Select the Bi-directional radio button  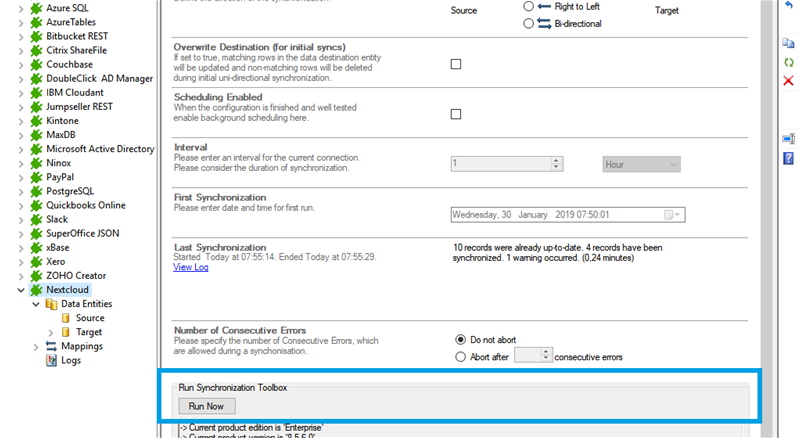pyautogui.click(x=529, y=24)
